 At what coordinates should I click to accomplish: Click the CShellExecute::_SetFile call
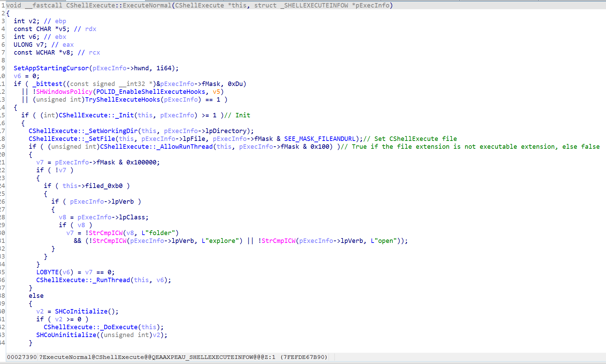coord(72,139)
